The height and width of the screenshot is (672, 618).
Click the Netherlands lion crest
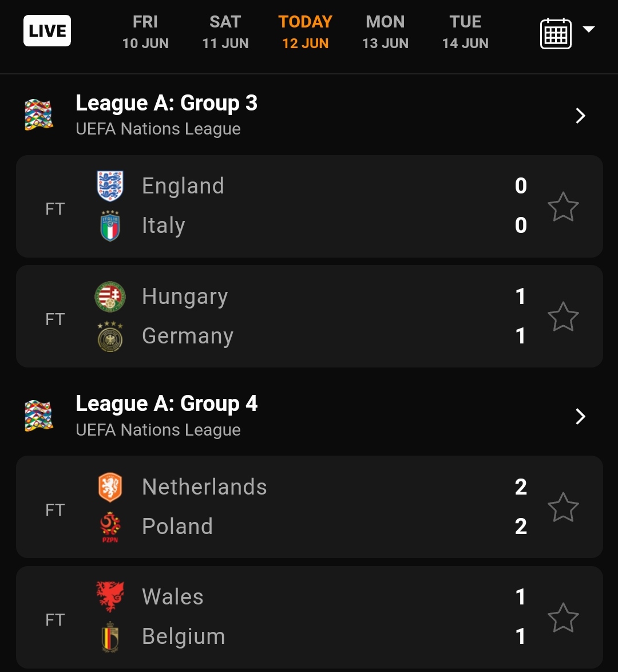(x=110, y=487)
